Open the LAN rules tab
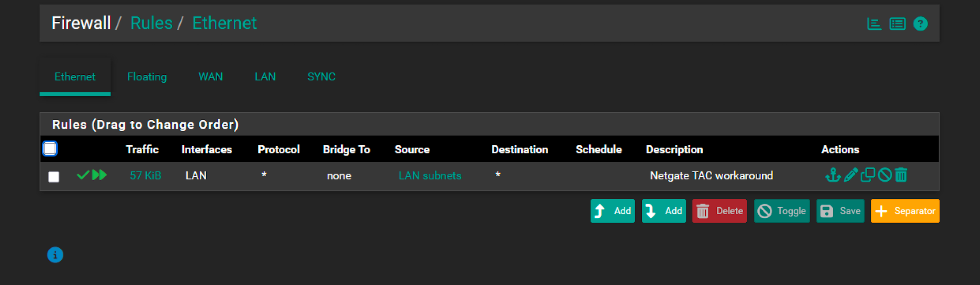The height and width of the screenshot is (285, 980). click(x=265, y=77)
